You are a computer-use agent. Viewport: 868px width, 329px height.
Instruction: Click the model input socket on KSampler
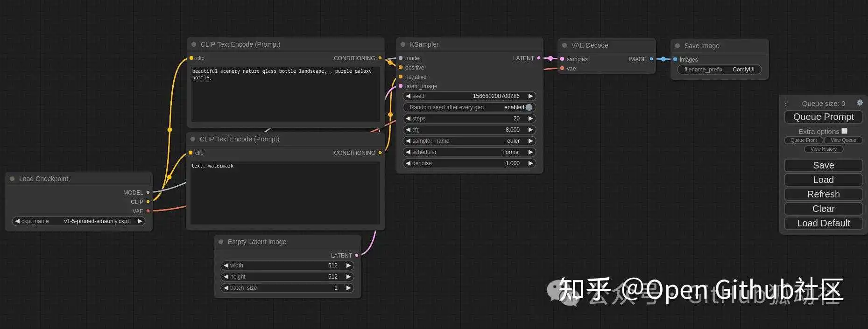pos(401,58)
